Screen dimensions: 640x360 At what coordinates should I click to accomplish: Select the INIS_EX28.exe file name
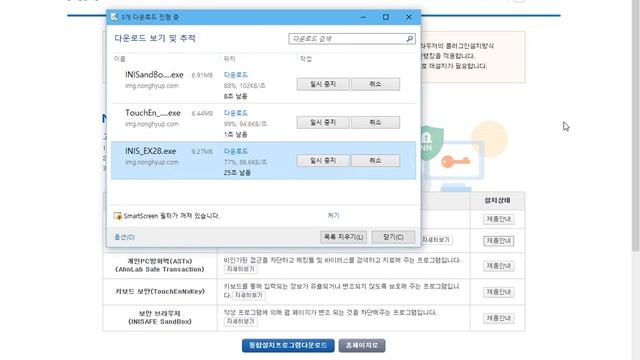click(x=151, y=151)
